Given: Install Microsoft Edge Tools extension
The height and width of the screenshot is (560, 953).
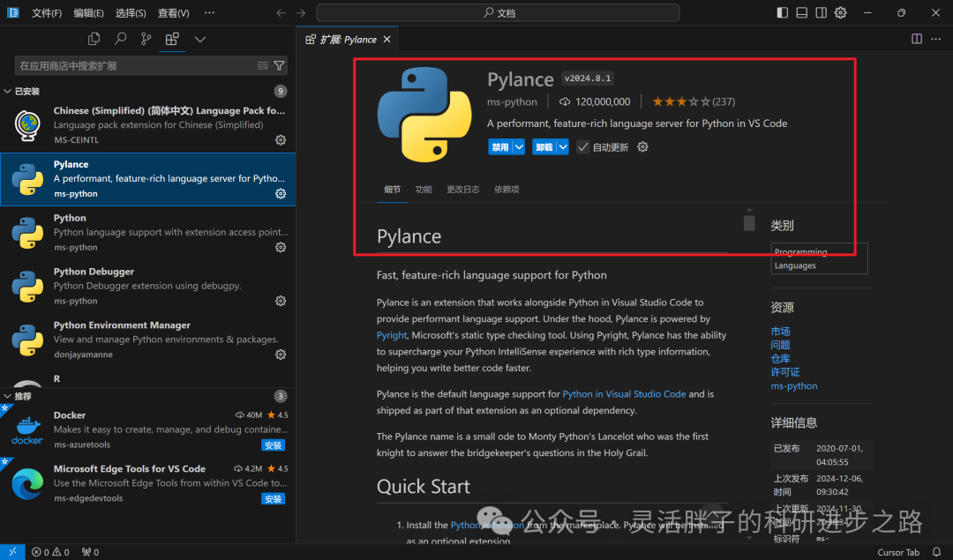Looking at the screenshot, I should coord(273,498).
